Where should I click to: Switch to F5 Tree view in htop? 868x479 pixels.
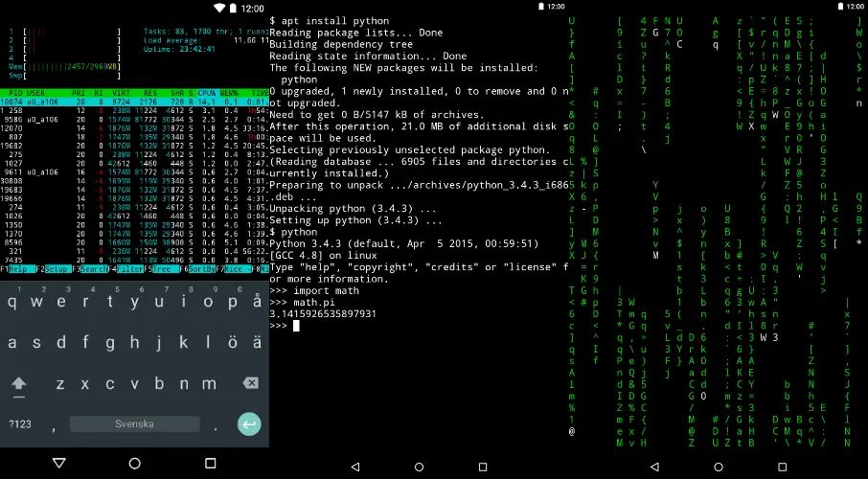point(162,269)
